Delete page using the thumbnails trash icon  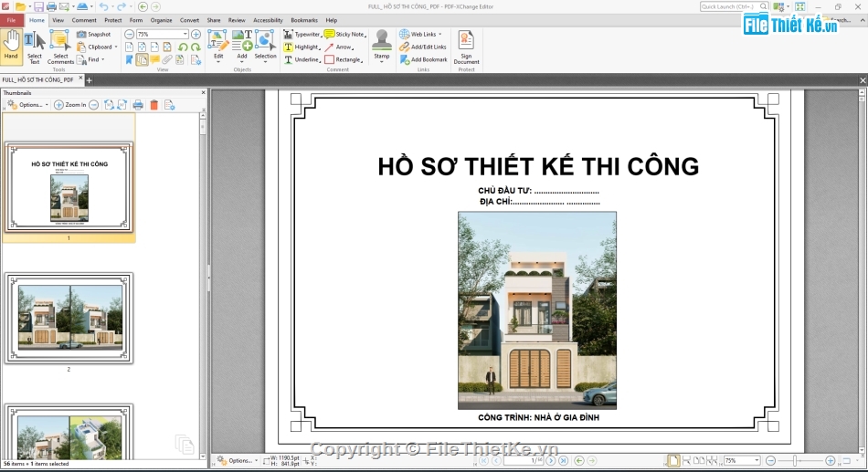pos(153,105)
